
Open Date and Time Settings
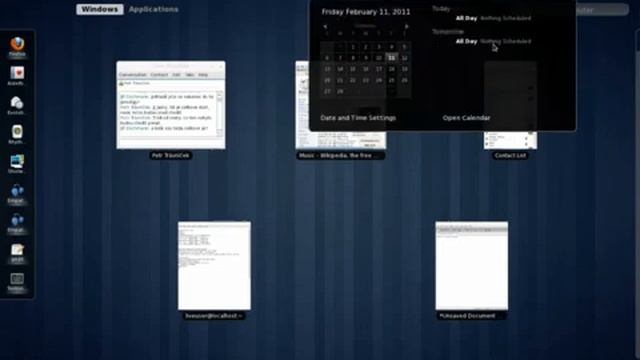[x=358, y=118]
